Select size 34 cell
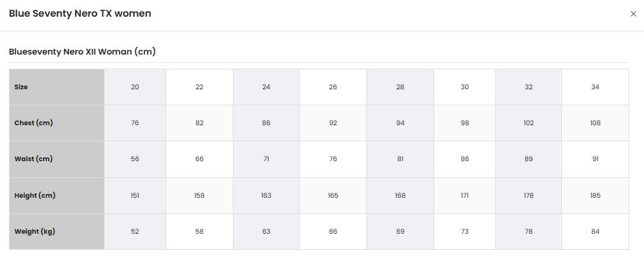This screenshot has height=262, width=644. coord(595,87)
